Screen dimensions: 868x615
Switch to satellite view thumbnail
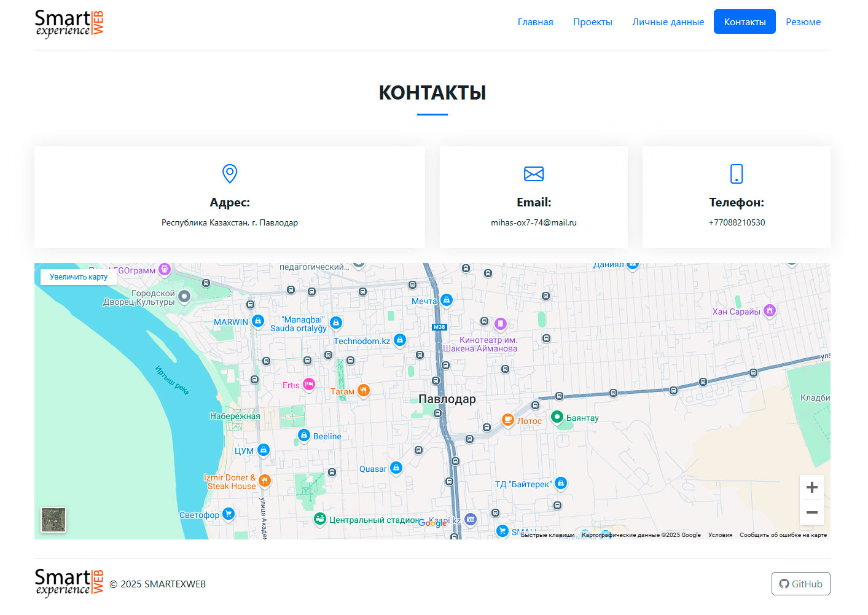(x=53, y=520)
